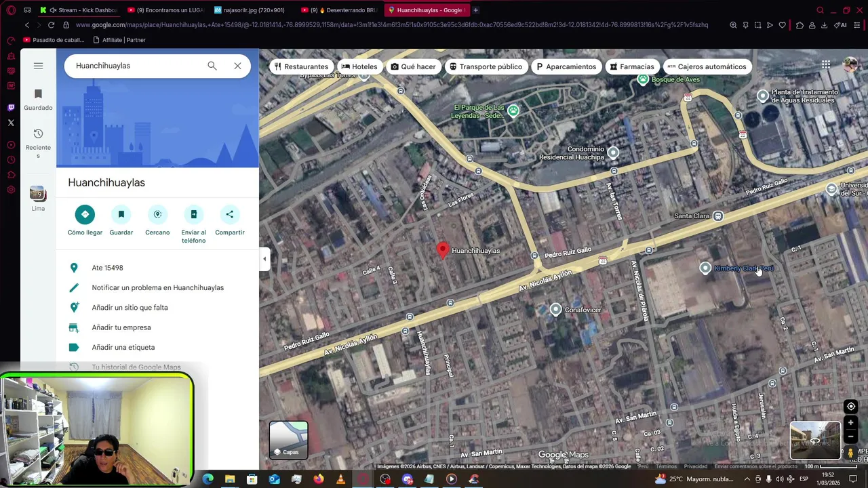Clear the Huanchihuaylas search with X
Viewport: 868px width, 488px height.
[237, 66]
